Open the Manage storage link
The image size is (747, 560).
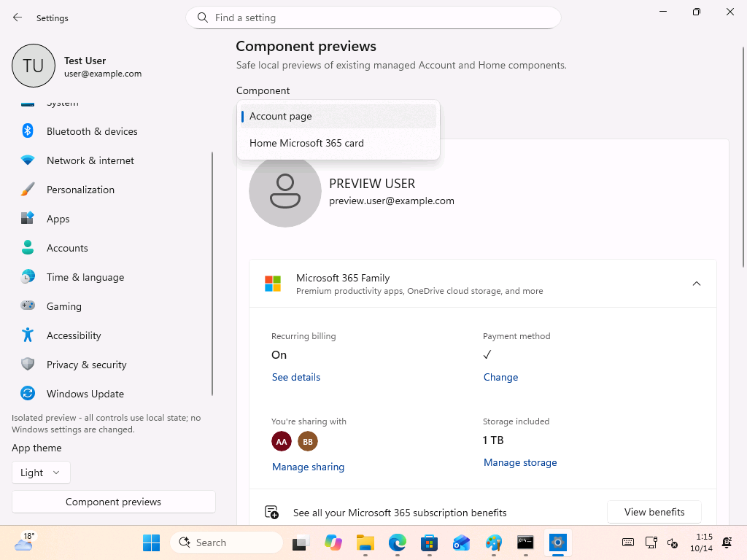[x=519, y=462]
